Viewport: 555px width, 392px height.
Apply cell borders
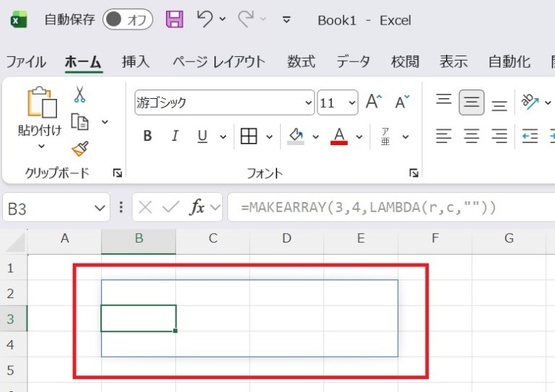point(248,136)
